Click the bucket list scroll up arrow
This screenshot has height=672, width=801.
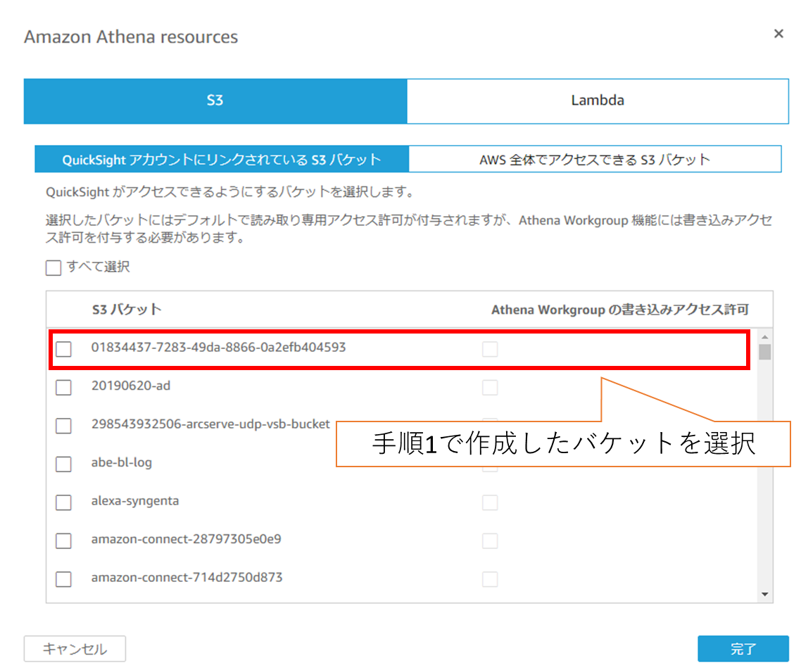click(764, 337)
